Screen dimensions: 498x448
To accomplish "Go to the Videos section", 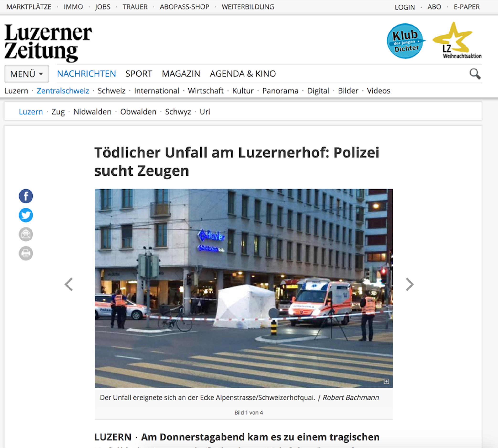I will click(x=378, y=91).
